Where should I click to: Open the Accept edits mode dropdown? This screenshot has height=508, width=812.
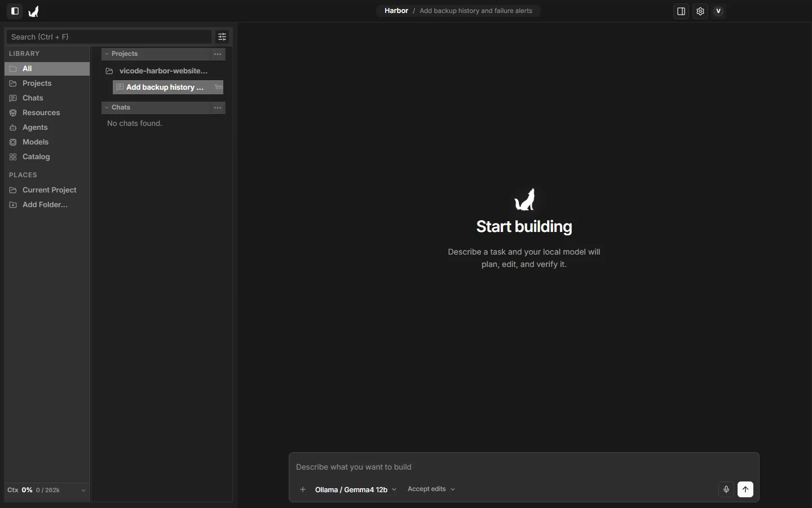pyautogui.click(x=431, y=489)
